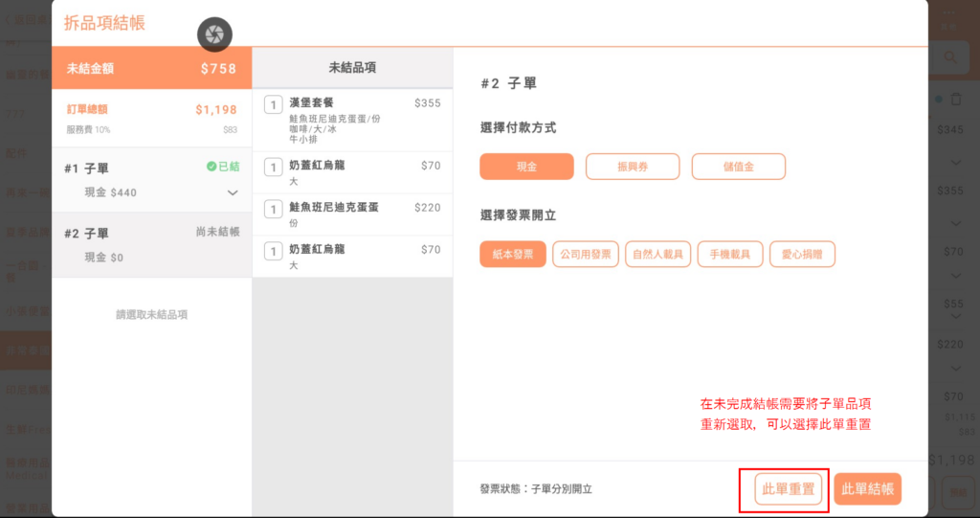Select first 奶蓋紅烏龍 unpaid item
The width and height of the screenshot is (980, 518).
[352, 173]
